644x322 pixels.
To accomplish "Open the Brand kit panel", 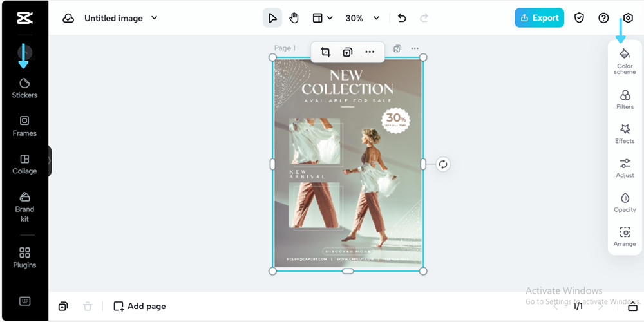I will click(24, 207).
